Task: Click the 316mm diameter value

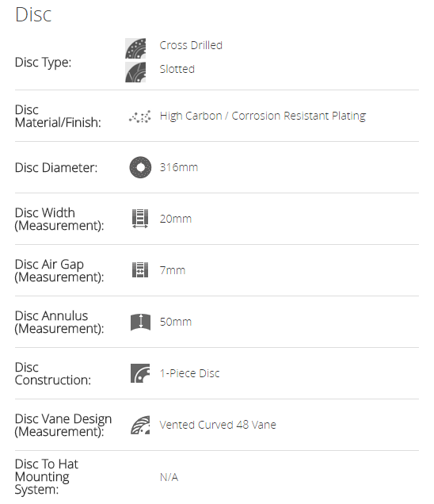Action: pyautogui.click(x=179, y=167)
